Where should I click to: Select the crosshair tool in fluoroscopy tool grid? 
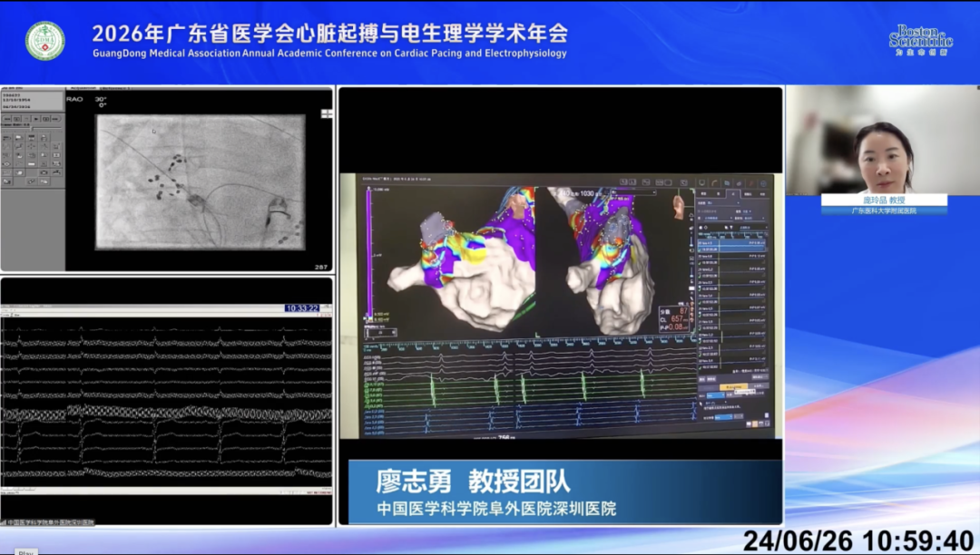(x=31, y=146)
